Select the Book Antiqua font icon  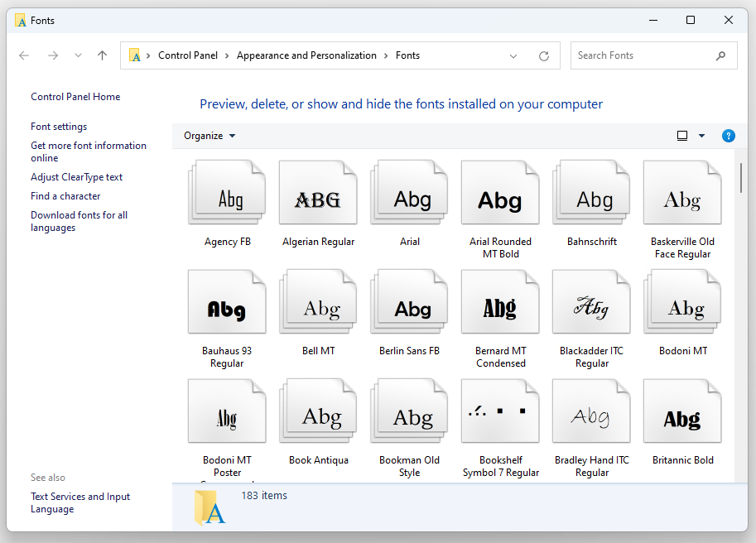pos(318,411)
